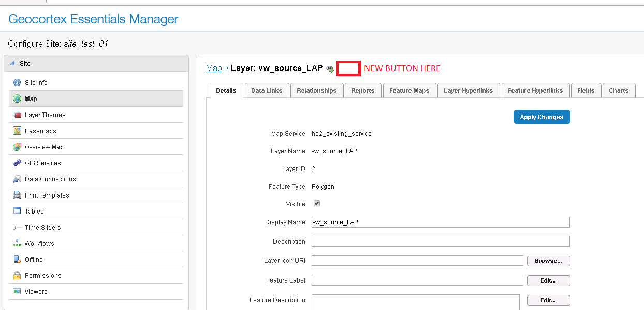This screenshot has height=310, width=644.
Task: Click the Print Templates printer icon
Action: 17,195
